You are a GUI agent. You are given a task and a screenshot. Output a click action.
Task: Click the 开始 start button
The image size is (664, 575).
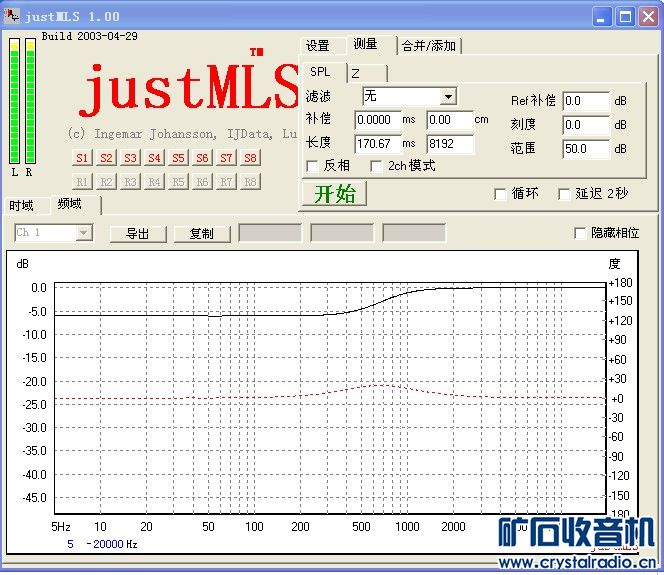(x=334, y=194)
